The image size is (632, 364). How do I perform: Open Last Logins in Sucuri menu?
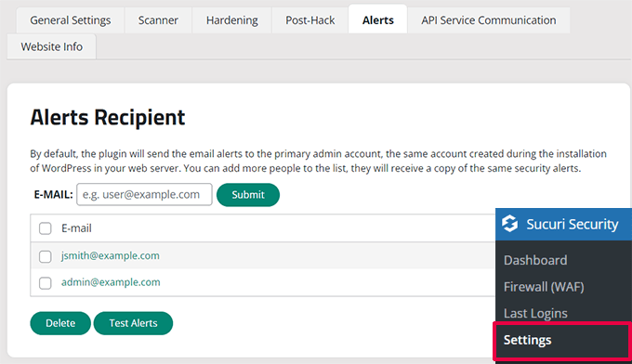pos(535,313)
